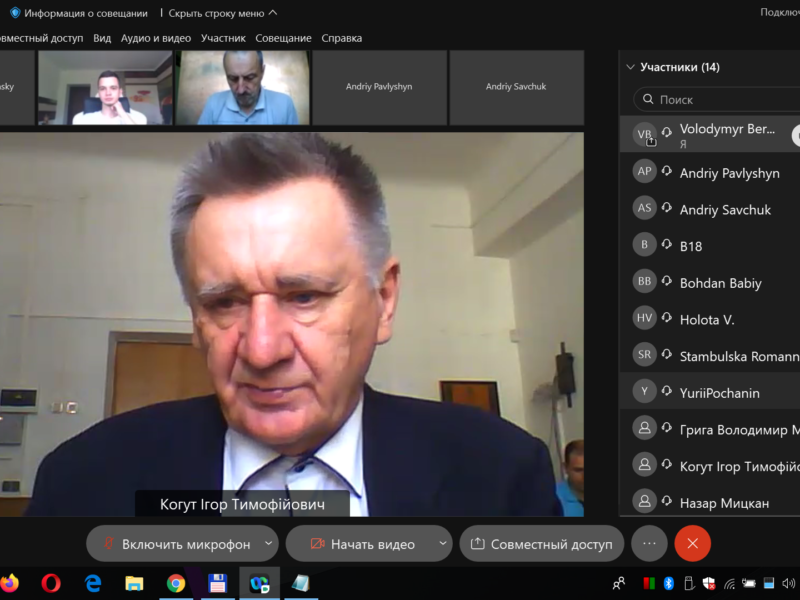Open Opera browser from the taskbar

pos(51,582)
